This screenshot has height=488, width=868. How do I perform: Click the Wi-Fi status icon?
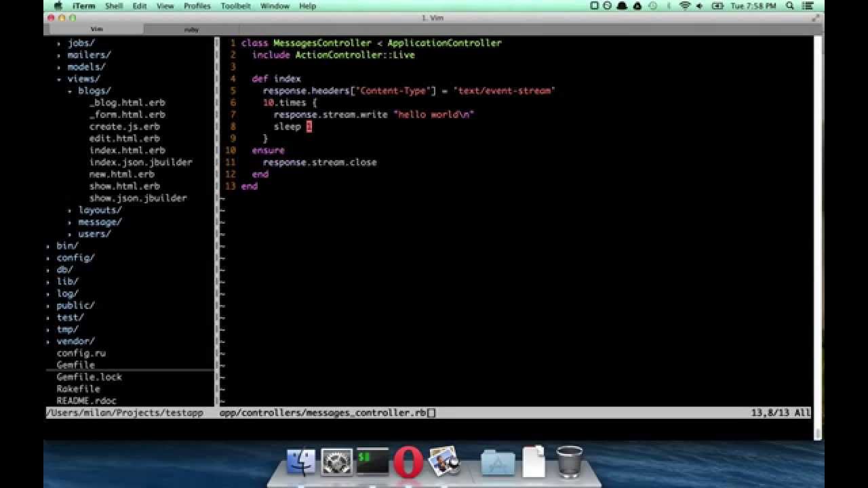684,6
